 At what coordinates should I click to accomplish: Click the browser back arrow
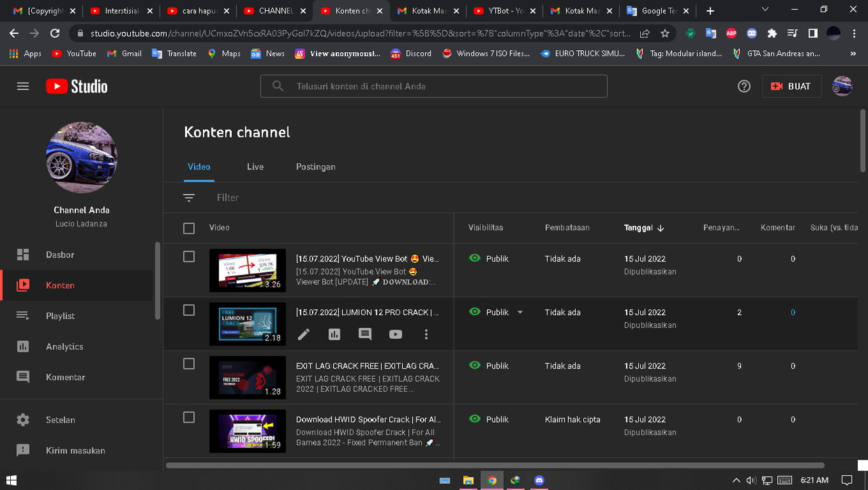[14, 33]
